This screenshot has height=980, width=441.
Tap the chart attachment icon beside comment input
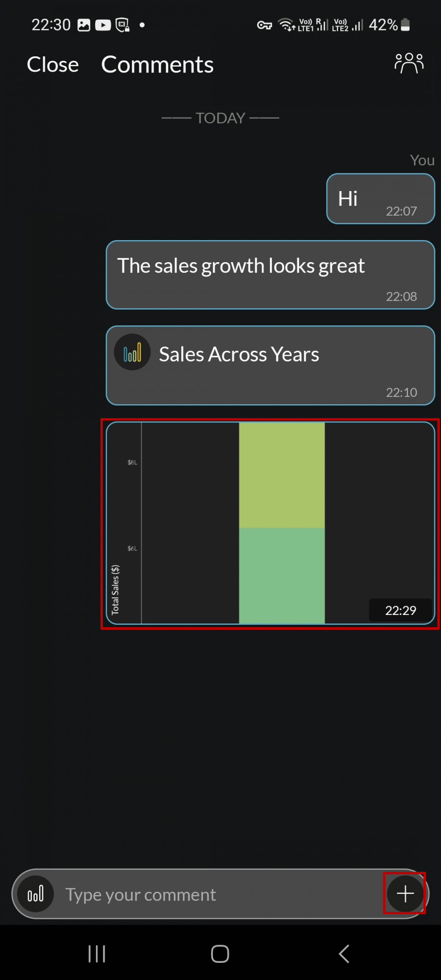[35, 894]
